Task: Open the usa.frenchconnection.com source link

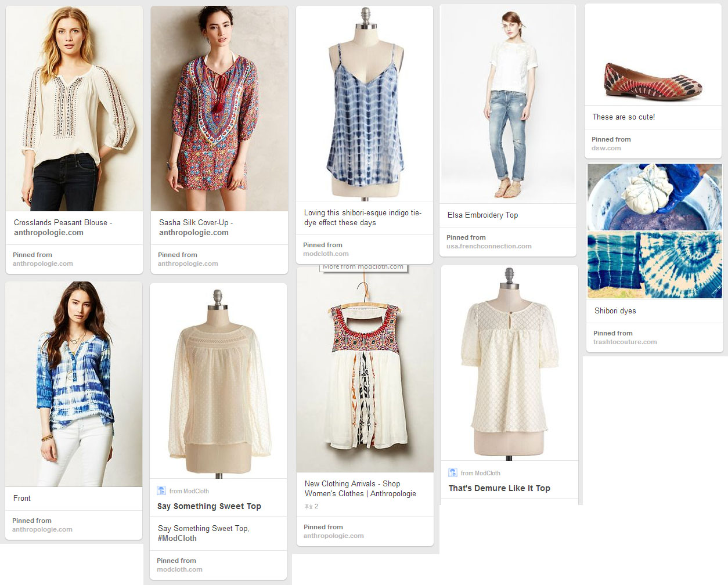Action: point(489,247)
